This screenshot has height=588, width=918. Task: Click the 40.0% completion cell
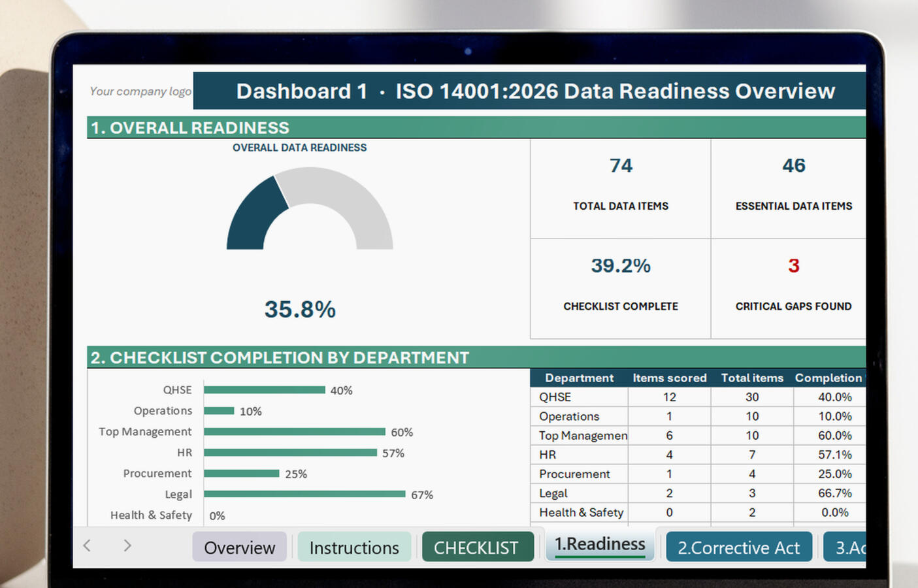(830, 397)
